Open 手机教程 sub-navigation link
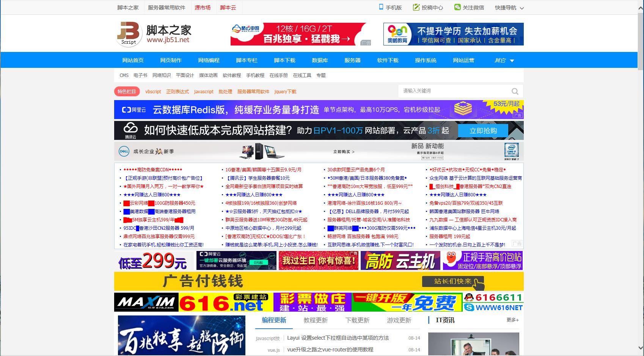Viewport: 644px width, 356px height. [255, 75]
